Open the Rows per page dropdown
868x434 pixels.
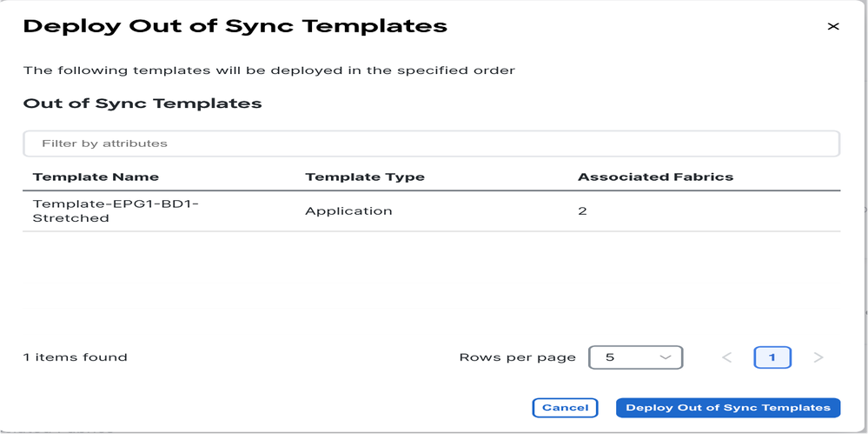pos(635,357)
